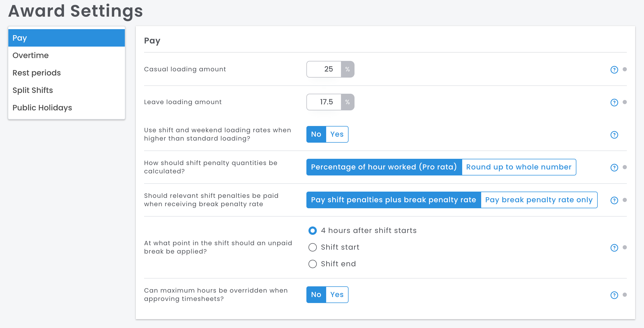Screen dimensions: 644x328
Task: Enable Yes for overriding maximum hours
Action: tap(337, 295)
